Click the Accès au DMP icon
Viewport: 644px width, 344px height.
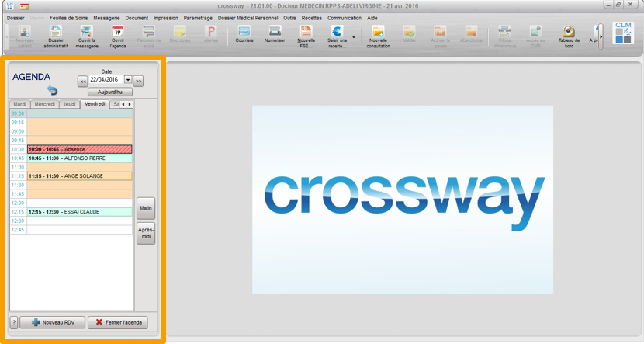pyautogui.click(x=535, y=36)
